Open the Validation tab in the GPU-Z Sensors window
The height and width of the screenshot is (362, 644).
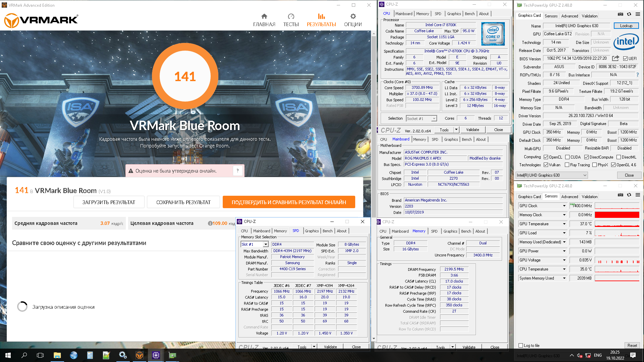coord(589,196)
